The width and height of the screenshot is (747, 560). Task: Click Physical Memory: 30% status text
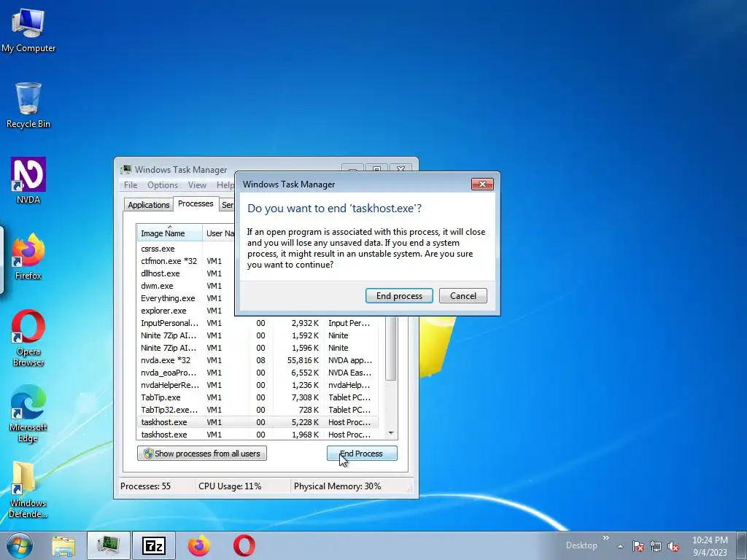pos(337,486)
